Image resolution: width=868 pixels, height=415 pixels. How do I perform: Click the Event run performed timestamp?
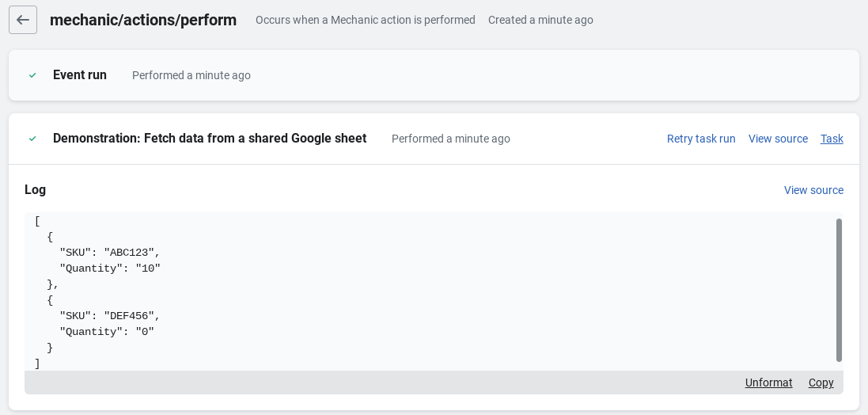click(191, 75)
